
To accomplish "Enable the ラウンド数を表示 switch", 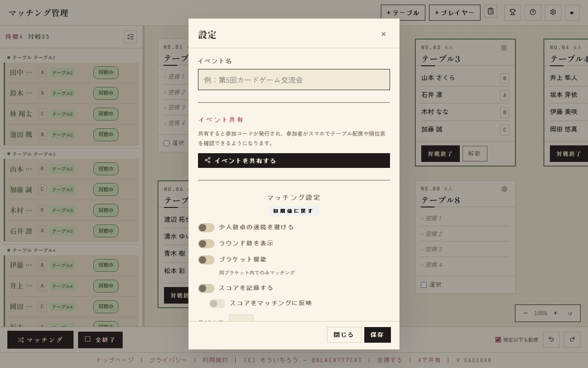I will tap(206, 244).
